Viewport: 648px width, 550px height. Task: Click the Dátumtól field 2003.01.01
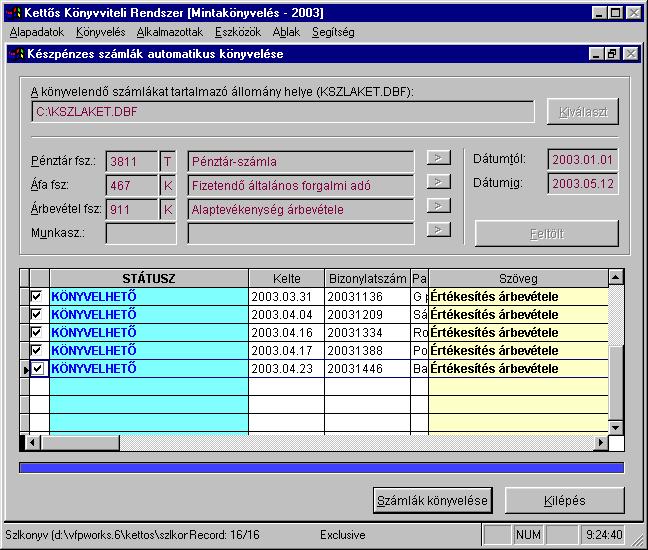click(x=583, y=160)
